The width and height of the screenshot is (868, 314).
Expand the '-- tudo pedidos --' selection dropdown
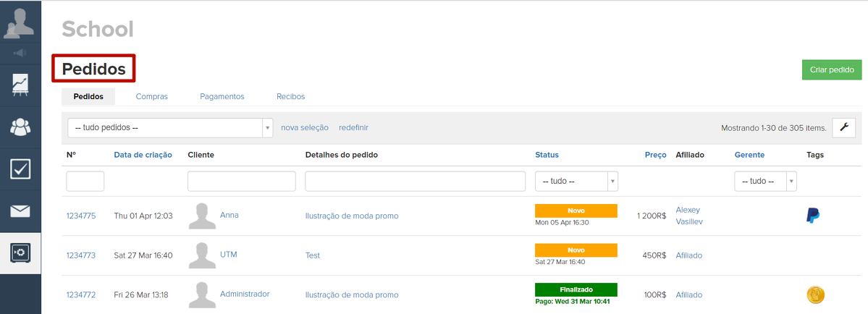pyautogui.click(x=169, y=127)
